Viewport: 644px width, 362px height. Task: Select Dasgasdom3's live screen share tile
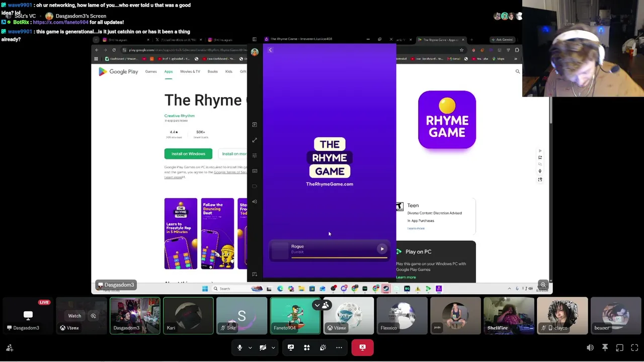(x=28, y=316)
